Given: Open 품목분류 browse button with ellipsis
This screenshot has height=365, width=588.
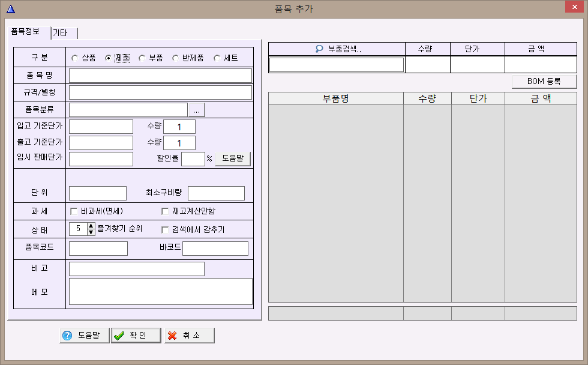Looking at the screenshot, I should coord(197,110).
